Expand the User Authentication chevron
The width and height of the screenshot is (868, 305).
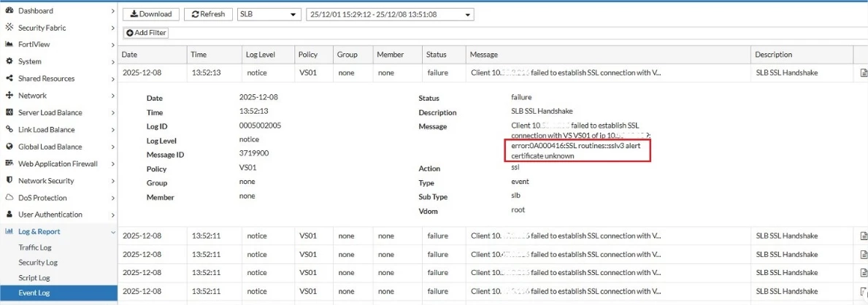(112, 215)
